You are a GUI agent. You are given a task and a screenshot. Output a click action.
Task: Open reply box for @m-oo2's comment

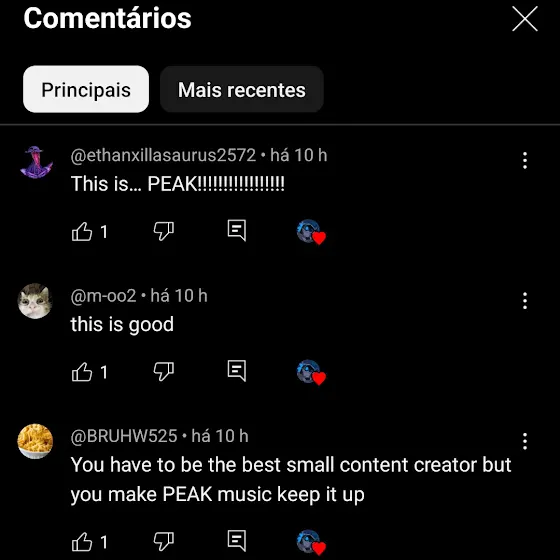click(x=237, y=371)
